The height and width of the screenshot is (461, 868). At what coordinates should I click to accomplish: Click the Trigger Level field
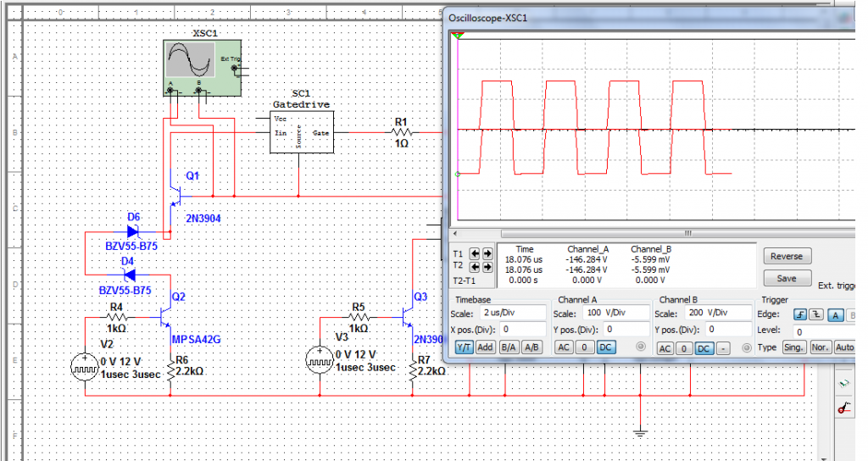click(824, 331)
